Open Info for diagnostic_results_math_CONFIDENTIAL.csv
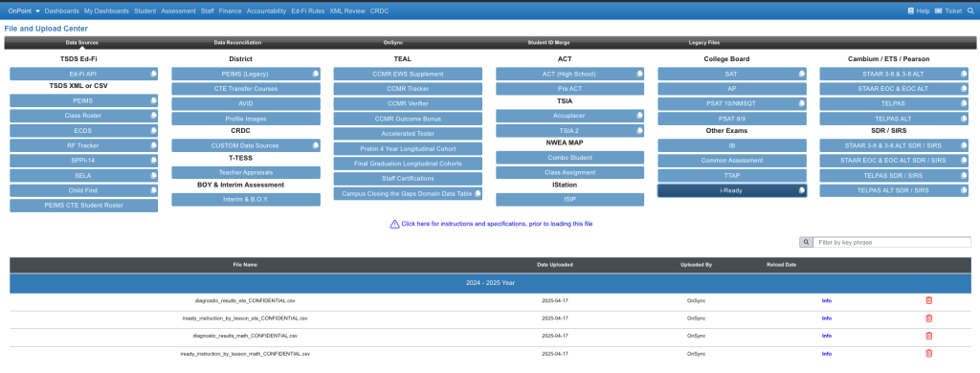The width and height of the screenshot is (980, 373). coord(826,336)
